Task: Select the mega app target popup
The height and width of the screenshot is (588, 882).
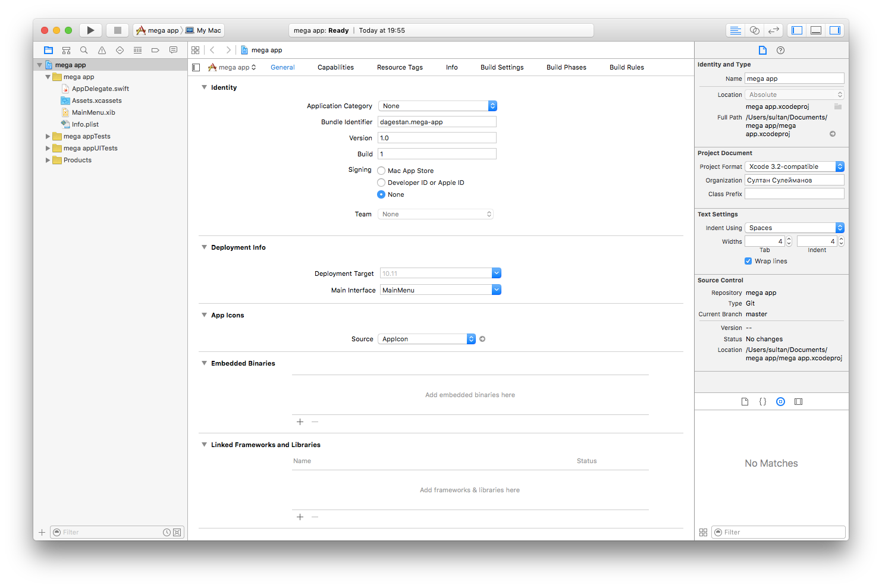Action: [232, 68]
